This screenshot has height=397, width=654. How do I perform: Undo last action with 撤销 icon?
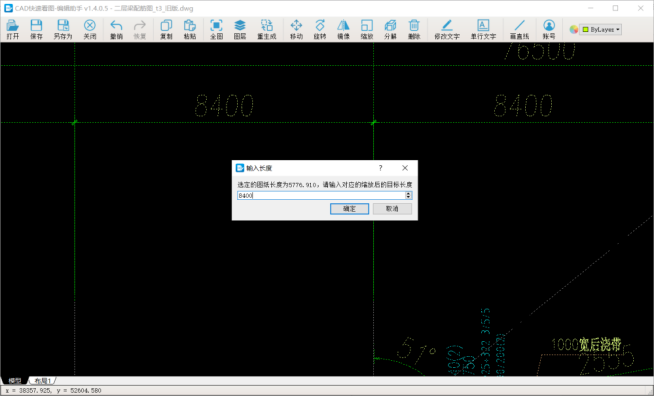(x=116, y=29)
